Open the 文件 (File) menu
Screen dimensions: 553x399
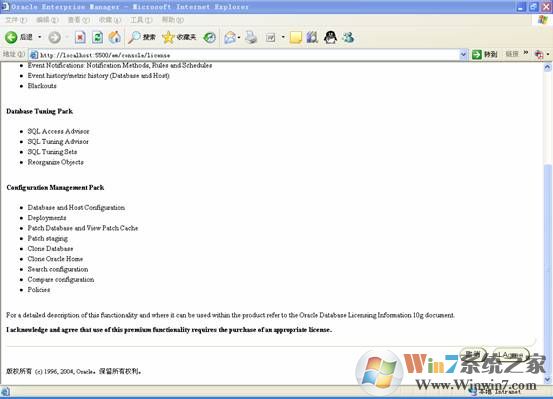16,20
